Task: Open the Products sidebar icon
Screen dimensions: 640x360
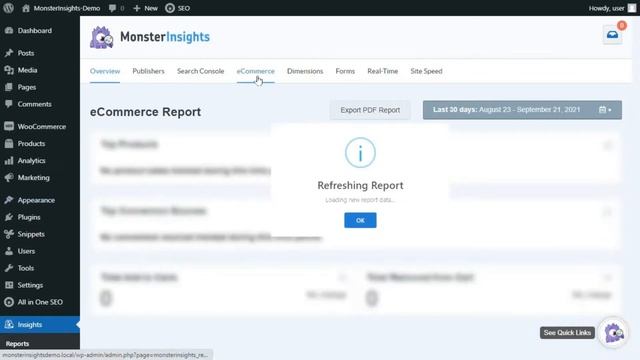Action: point(9,144)
